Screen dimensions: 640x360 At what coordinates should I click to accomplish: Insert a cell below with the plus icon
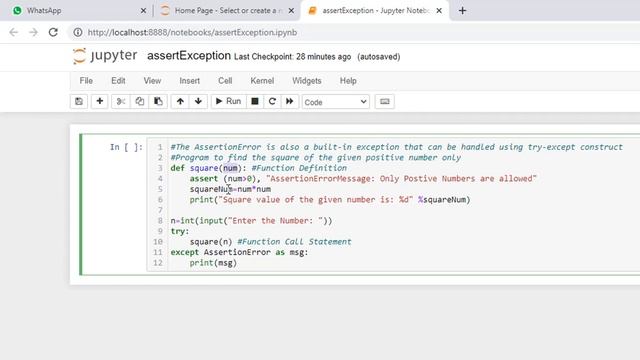[100, 102]
